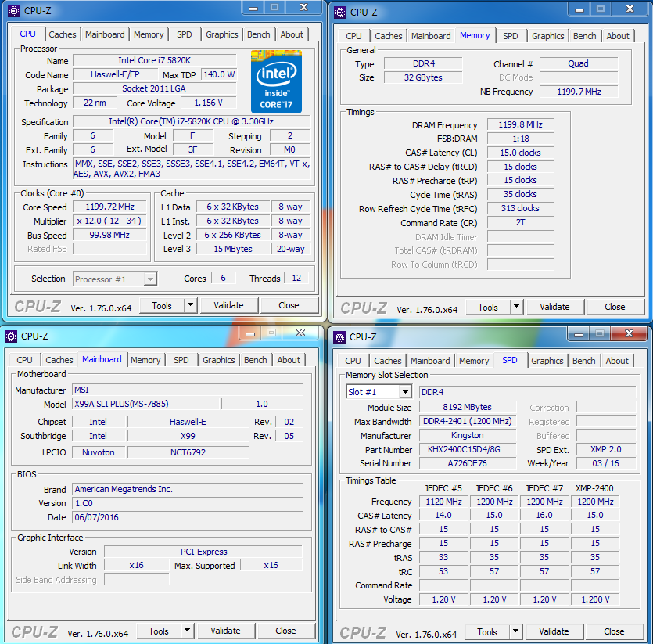The image size is (653, 644).
Task: Click the BIOS Date field '06/07/2016'
Action: click(x=188, y=517)
